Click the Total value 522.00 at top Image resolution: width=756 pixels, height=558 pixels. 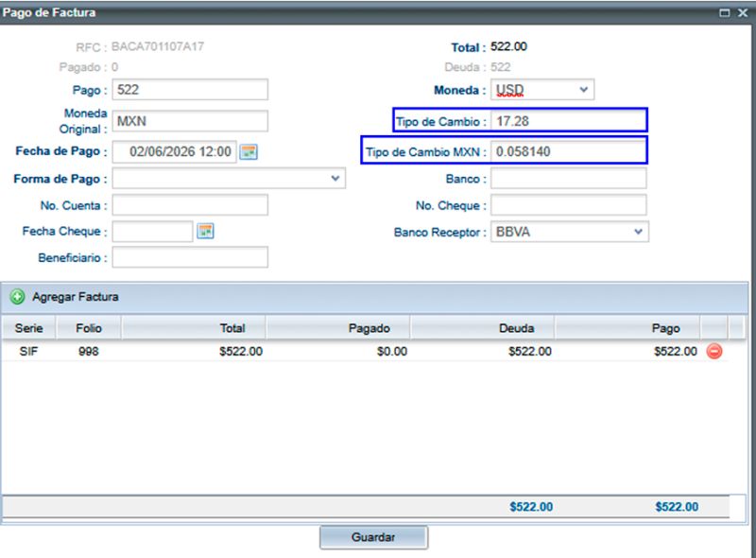point(508,46)
